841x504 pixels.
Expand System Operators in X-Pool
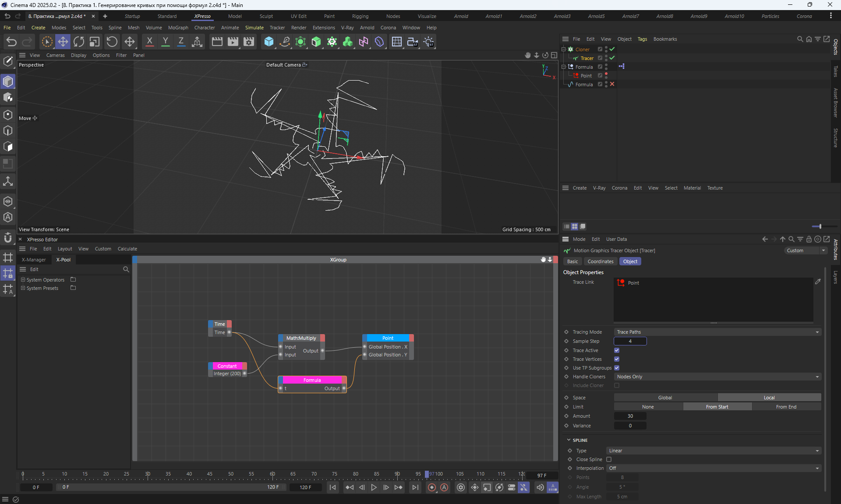[23, 279]
